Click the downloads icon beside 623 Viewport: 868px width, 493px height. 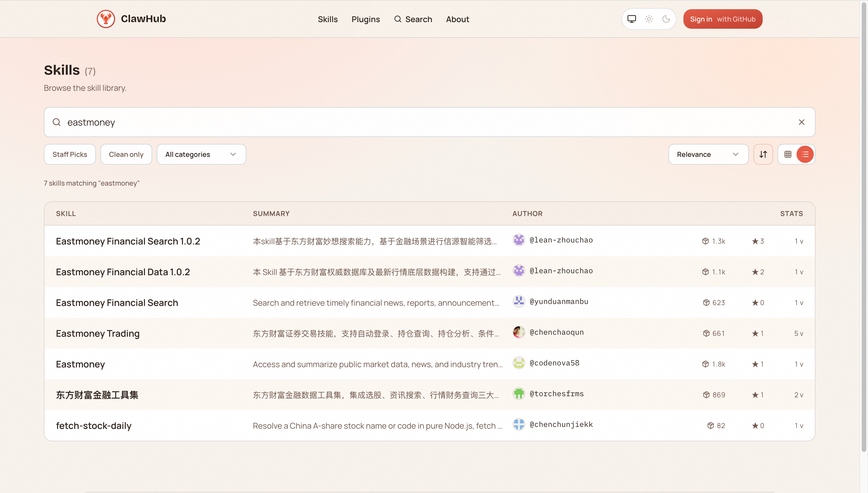(706, 303)
